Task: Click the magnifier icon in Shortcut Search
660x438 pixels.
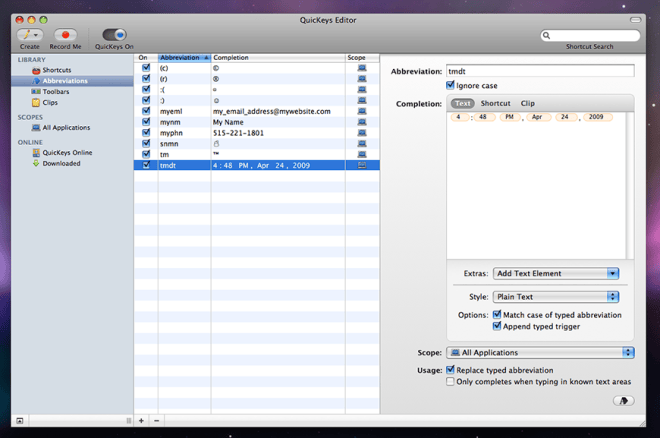Action: click(546, 35)
